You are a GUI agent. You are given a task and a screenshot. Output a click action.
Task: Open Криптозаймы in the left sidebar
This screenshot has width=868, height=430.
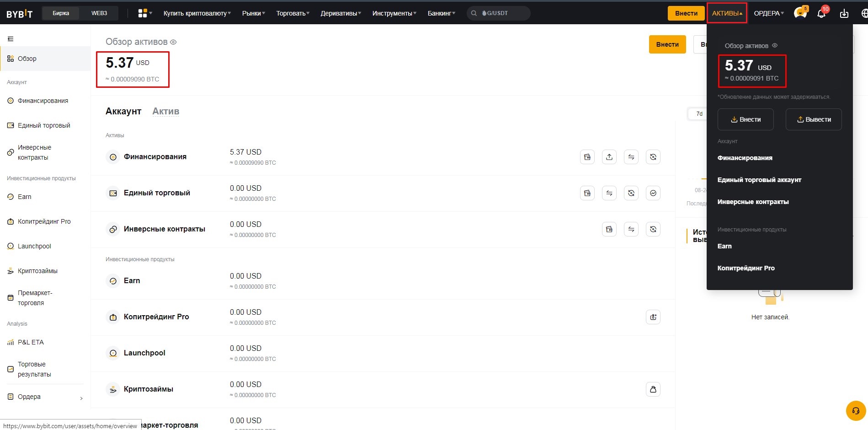coord(45,271)
